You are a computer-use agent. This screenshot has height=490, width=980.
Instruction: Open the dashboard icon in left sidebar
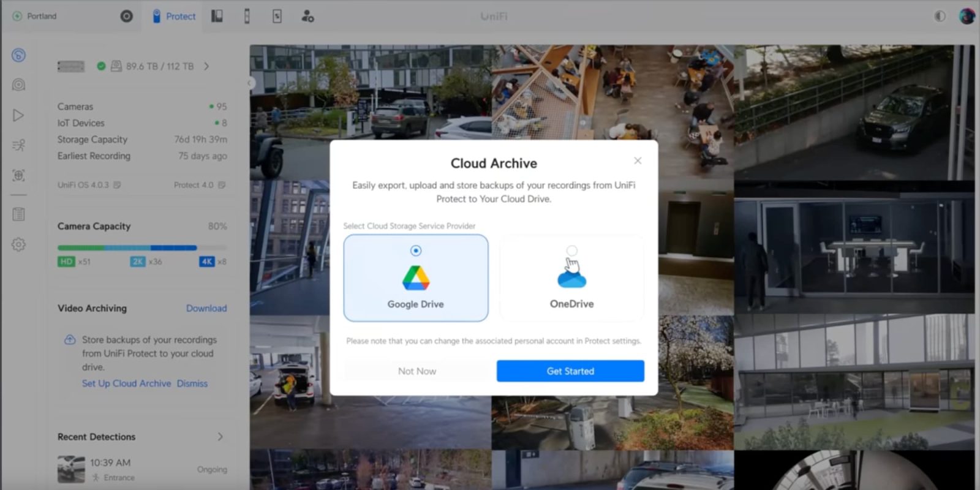(18, 55)
